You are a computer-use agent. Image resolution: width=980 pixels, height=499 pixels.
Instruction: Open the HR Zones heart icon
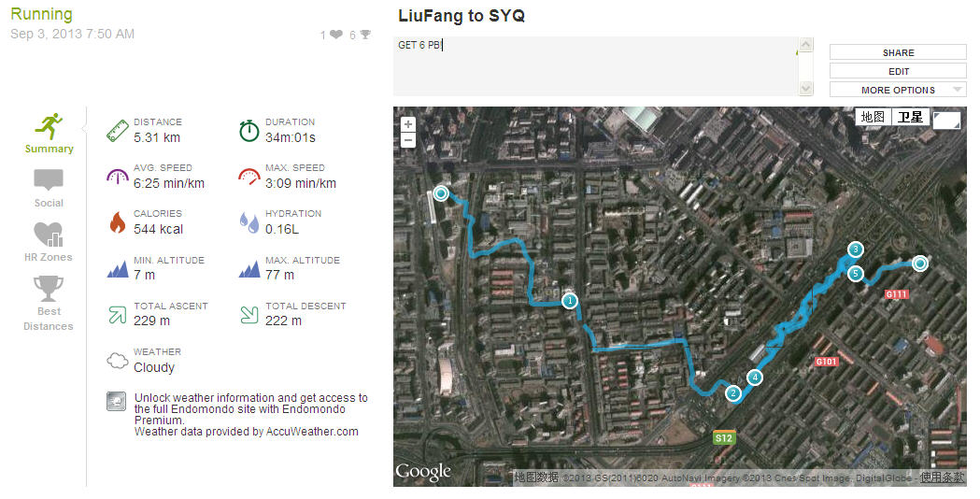pos(49,235)
